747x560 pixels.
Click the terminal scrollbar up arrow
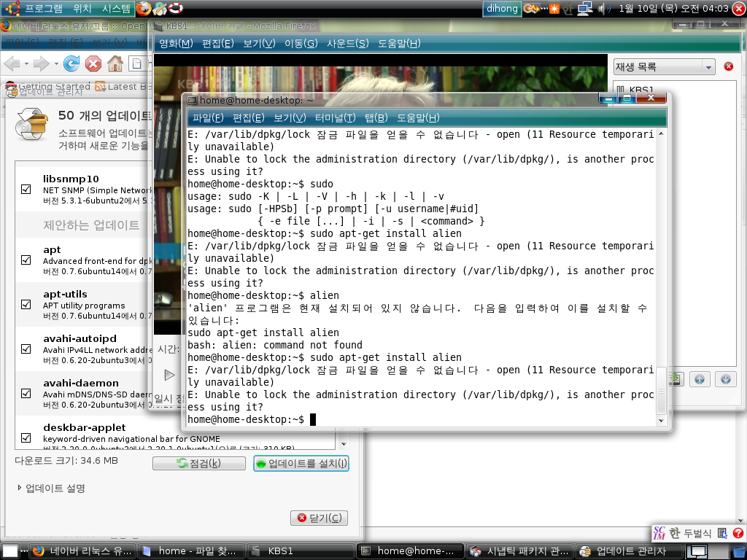click(x=661, y=134)
